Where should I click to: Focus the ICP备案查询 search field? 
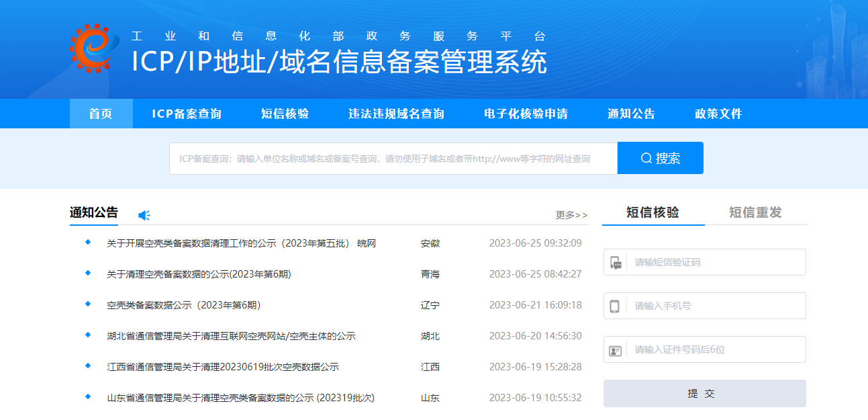393,159
